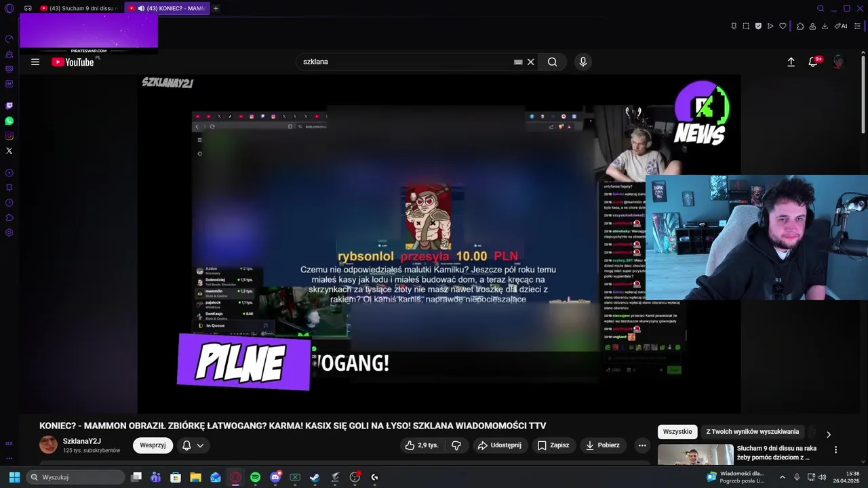
Task: Open YouTube hamburger guide menu
Action: coord(35,62)
